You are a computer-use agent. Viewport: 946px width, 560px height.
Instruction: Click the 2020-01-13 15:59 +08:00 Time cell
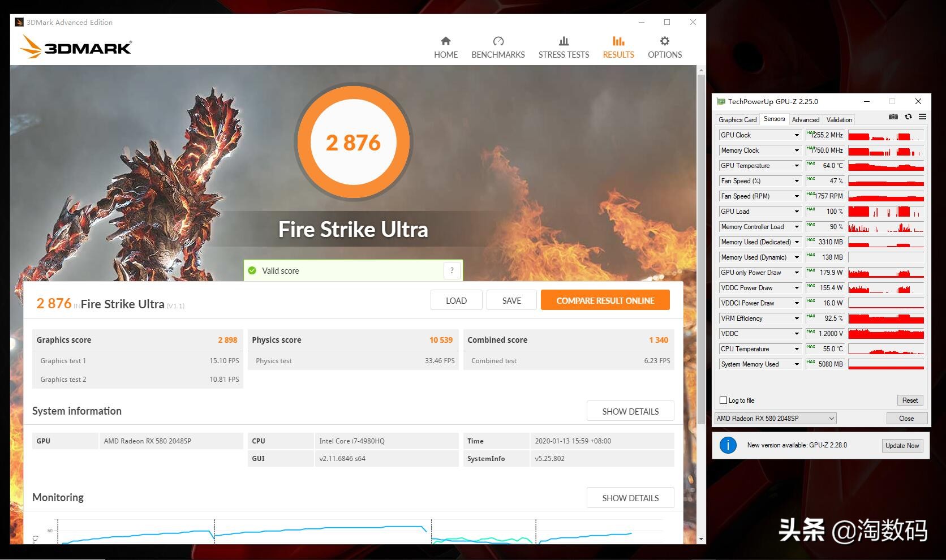click(602, 441)
